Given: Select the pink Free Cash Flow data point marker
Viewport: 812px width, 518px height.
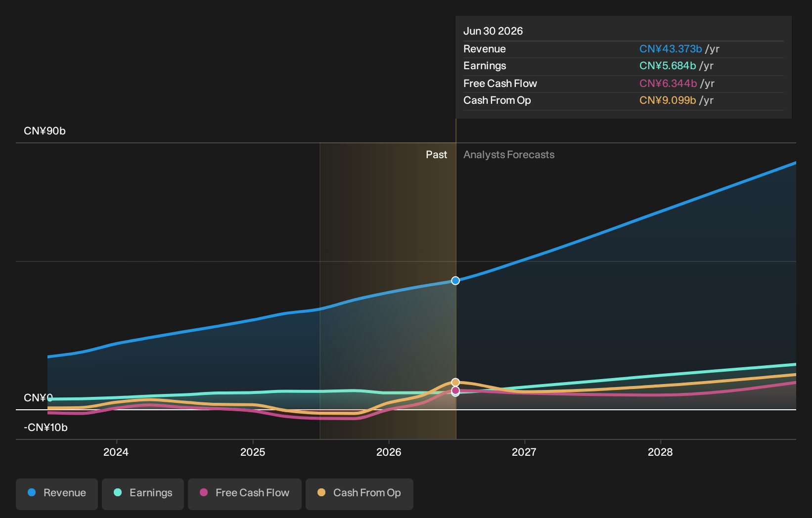Looking at the screenshot, I should (x=455, y=390).
